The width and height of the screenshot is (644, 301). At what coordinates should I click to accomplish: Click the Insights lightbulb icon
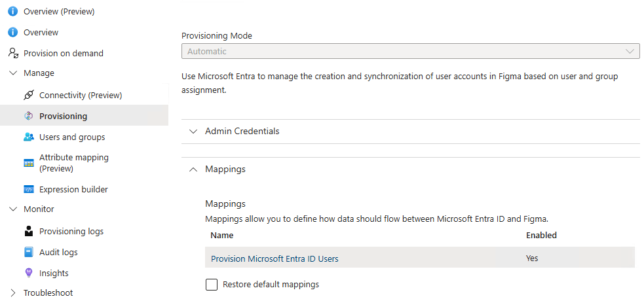(x=29, y=273)
